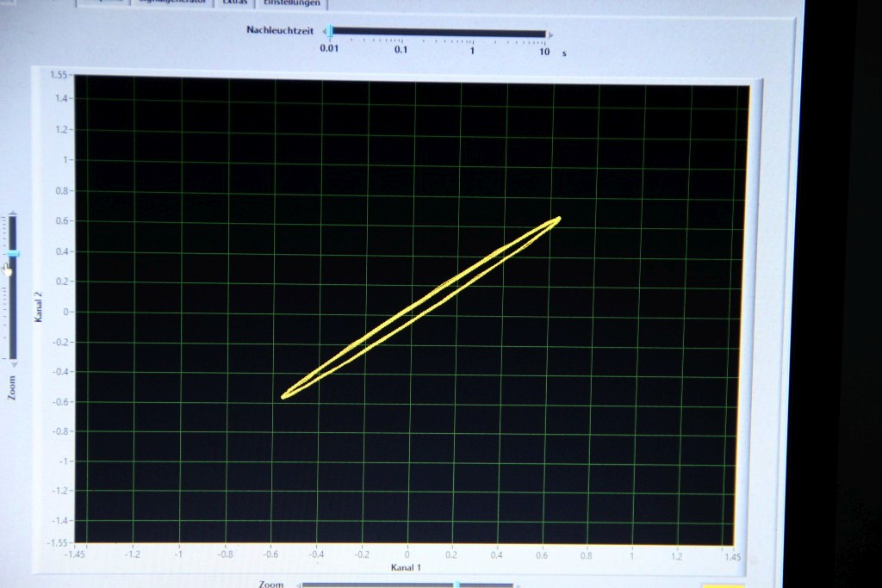Click the Kanal 1 axis label
Viewport: 882px width, 588px height.
(406, 568)
